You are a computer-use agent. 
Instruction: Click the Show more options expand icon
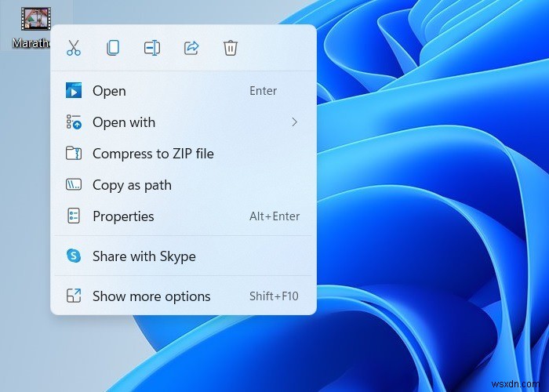tap(74, 296)
